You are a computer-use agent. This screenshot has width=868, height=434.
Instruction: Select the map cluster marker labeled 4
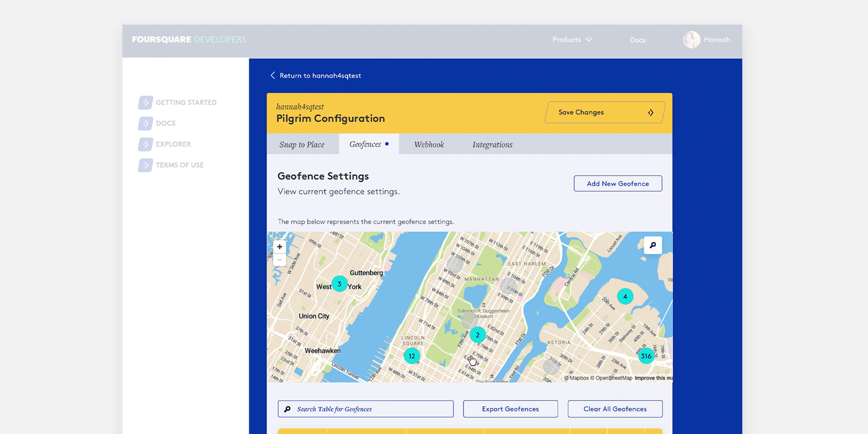pyautogui.click(x=625, y=297)
